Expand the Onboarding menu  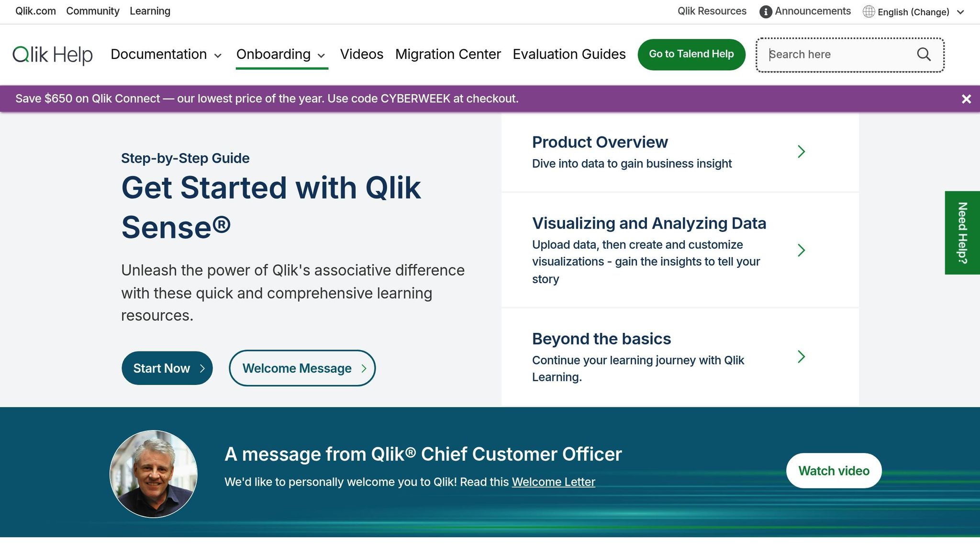(273, 54)
